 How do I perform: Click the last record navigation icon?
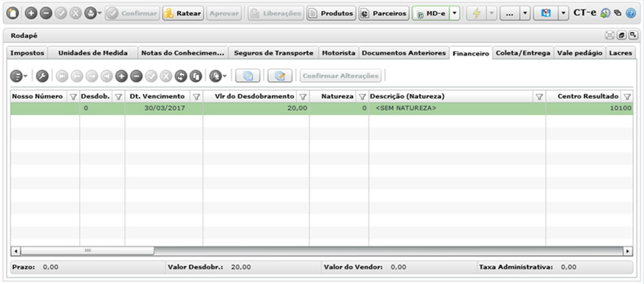pos(107,76)
